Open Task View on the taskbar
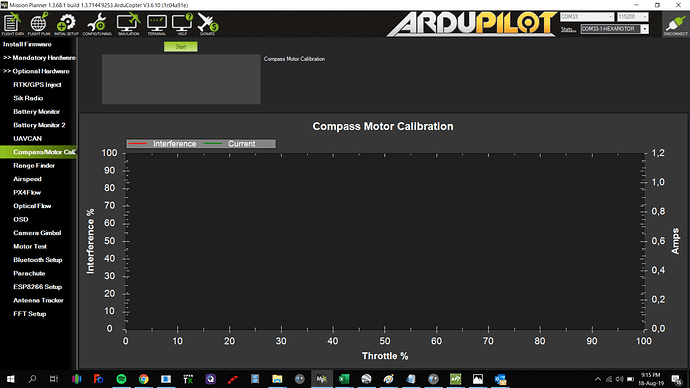690x388 pixels. 54,379
